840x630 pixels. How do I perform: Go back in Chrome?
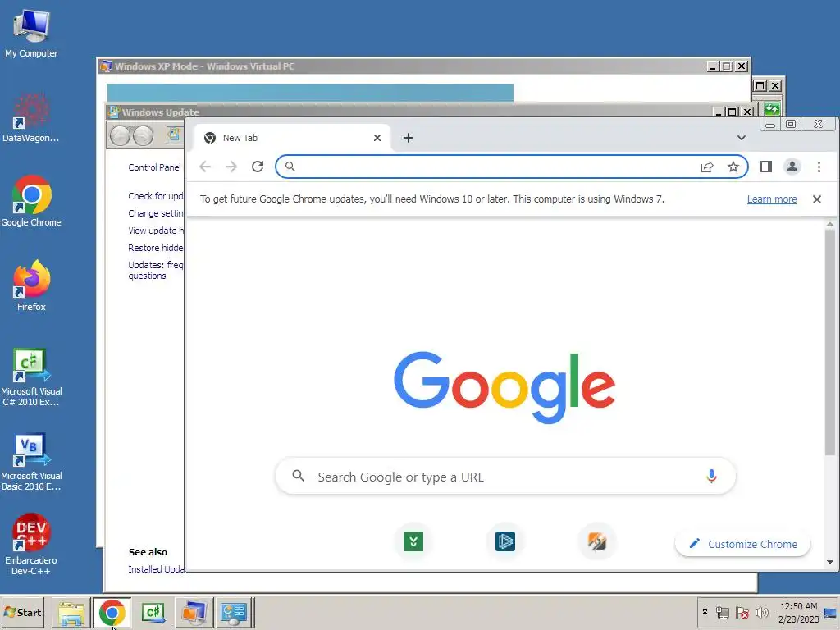[x=204, y=167]
